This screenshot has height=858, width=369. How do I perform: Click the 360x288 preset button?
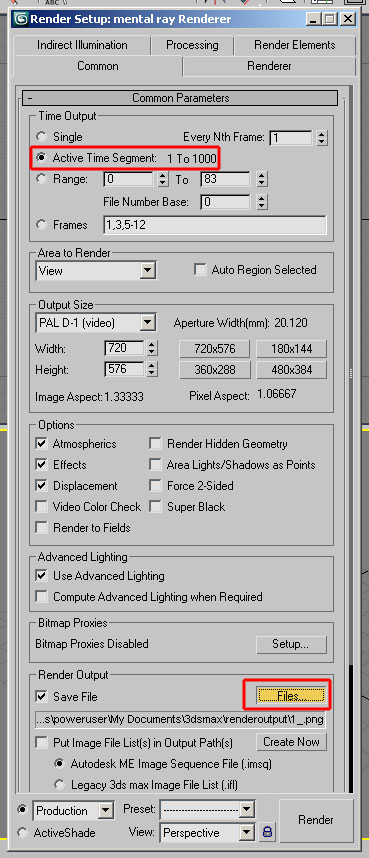(x=215, y=370)
